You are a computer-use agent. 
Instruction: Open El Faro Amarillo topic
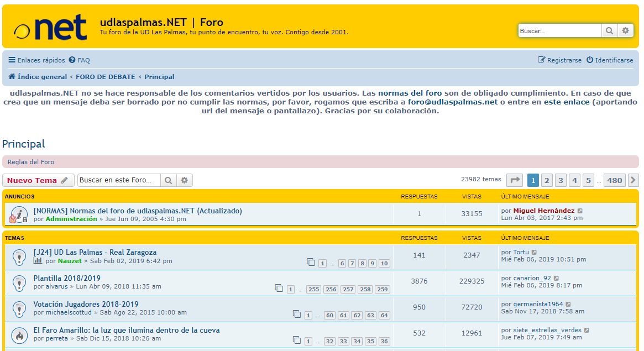127,330
